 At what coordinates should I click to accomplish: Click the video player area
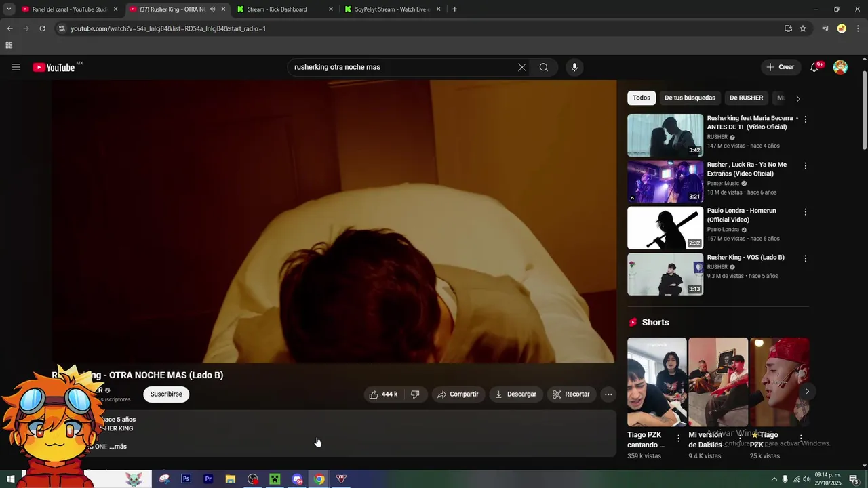334,222
